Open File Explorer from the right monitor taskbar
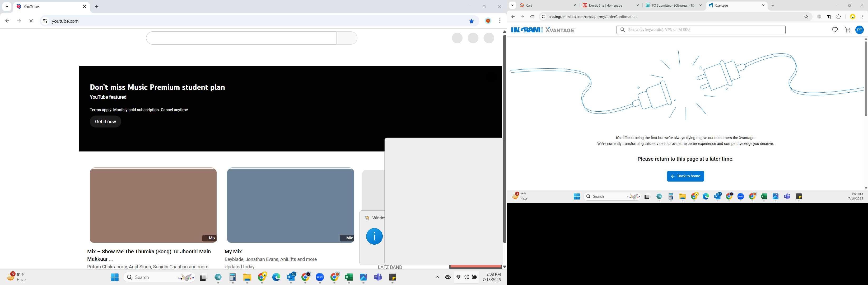The height and width of the screenshot is (285, 868). click(683, 197)
